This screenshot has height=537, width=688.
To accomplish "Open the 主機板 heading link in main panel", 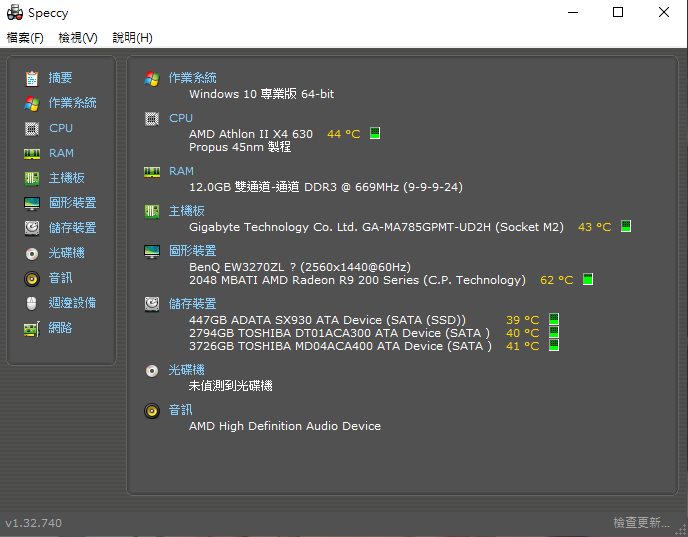I will (x=186, y=211).
